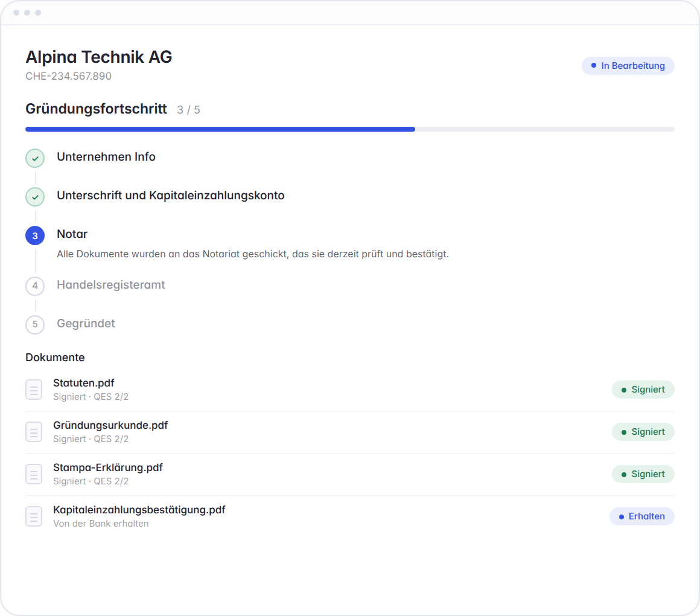Screen dimensions: 700x616
Task: Click the green checkmark for Unternehmen Info
Action: coord(35,158)
